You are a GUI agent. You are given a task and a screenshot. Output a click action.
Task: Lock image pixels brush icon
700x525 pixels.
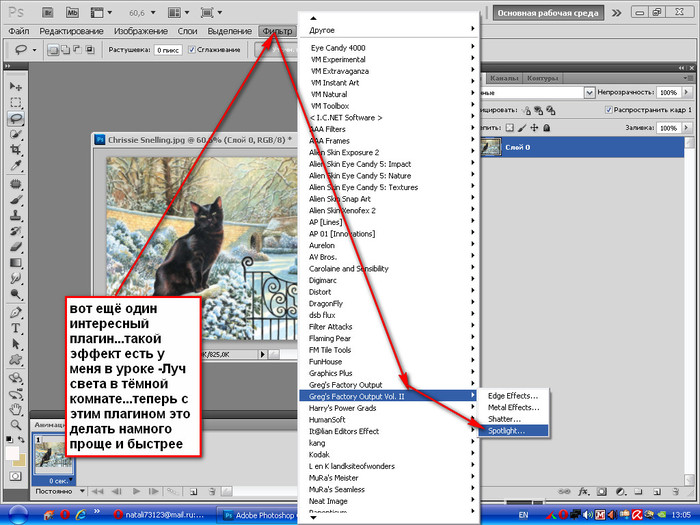(522, 128)
